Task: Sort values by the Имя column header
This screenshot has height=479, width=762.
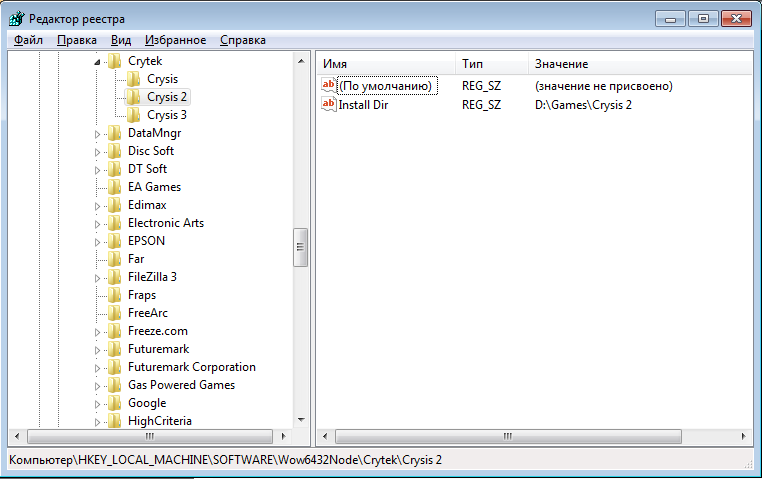Action: (x=386, y=64)
